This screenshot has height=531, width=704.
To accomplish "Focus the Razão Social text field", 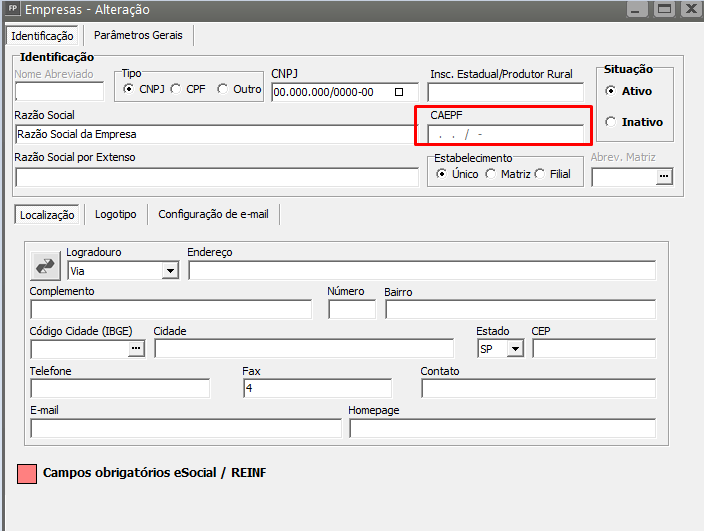I will 216,134.
